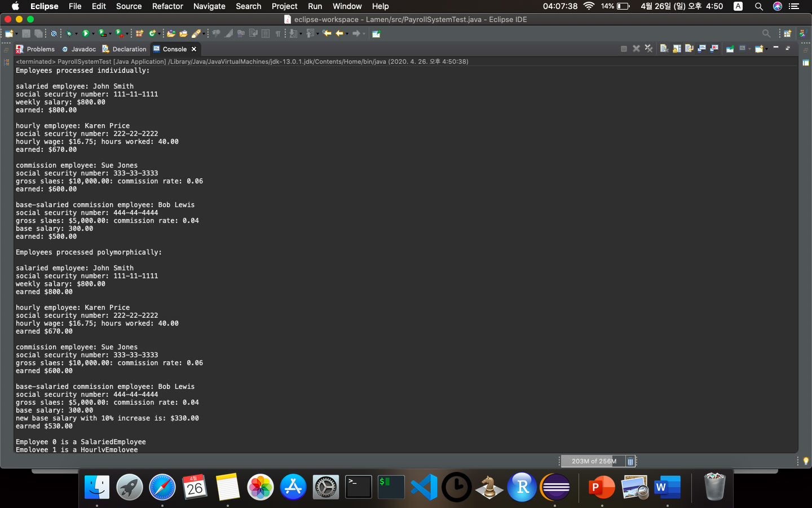Open a new console view
The height and width of the screenshot is (508, 812).
(759, 49)
